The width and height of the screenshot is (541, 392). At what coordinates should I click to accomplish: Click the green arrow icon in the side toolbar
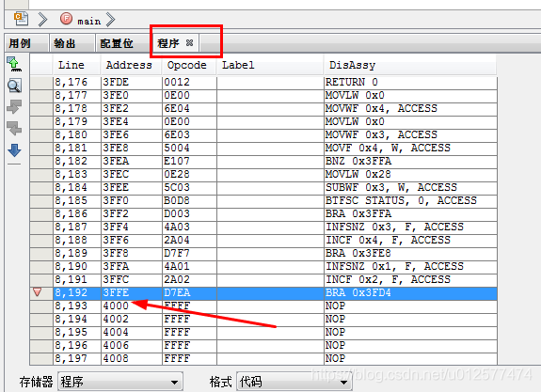coord(14,64)
